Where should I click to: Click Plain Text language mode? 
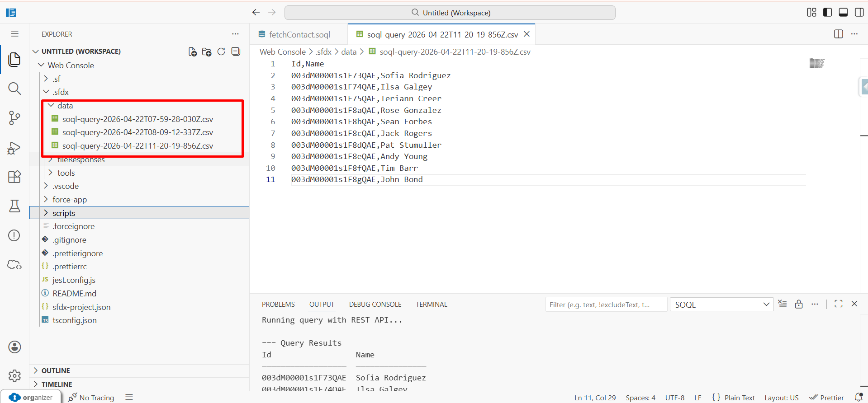pyautogui.click(x=740, y=398)
